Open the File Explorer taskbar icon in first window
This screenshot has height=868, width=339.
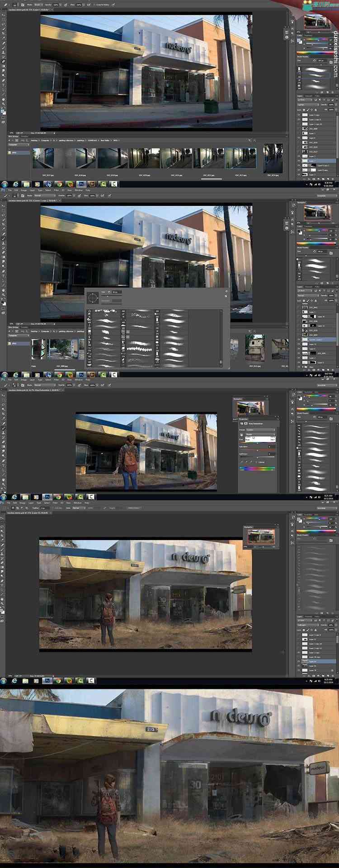(26, 185)
